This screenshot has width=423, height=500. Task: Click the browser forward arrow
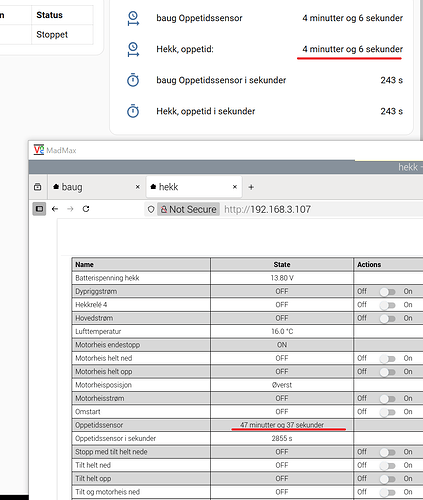click(x=70, y=209)
